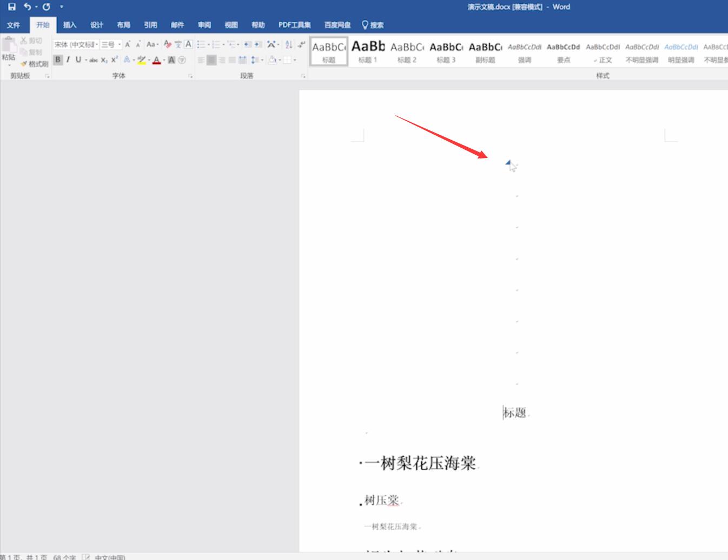The width and height of the screenshot is (728, 560).
Task: Apply the 标题 1 style
Action: coord(368,52)
